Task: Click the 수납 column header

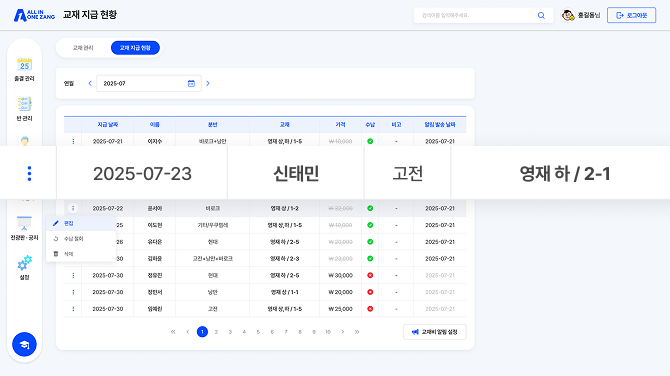Action: pyautogui.click(x=370, y=125)
